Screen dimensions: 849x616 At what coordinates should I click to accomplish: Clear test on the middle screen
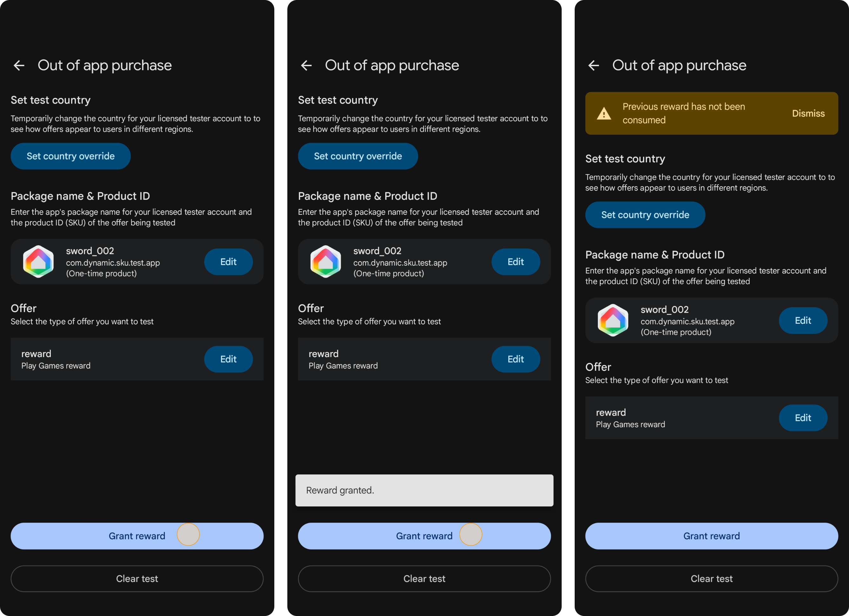[424, 579]
